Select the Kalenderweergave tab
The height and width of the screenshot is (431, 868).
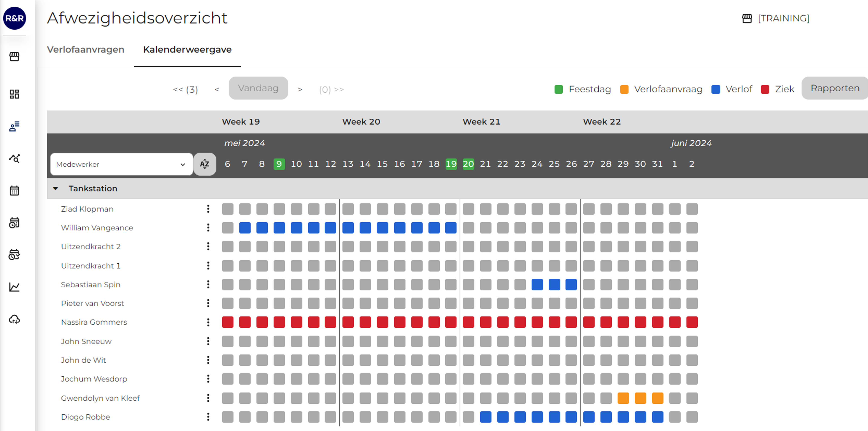click(187, 49)
